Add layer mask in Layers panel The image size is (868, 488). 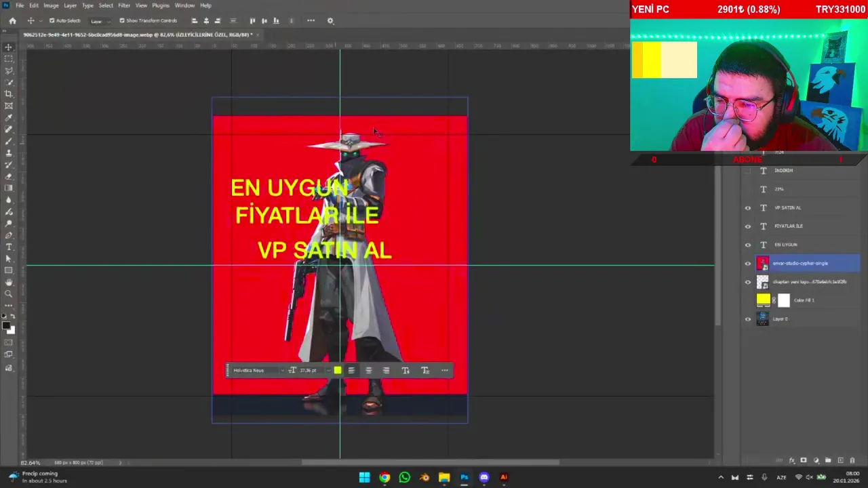click(804, 461)
